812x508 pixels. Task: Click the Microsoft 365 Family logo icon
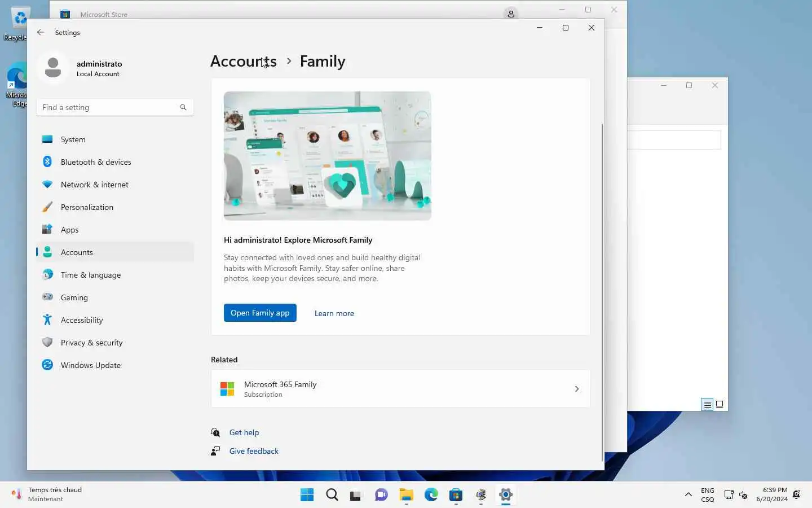(227, 389)
